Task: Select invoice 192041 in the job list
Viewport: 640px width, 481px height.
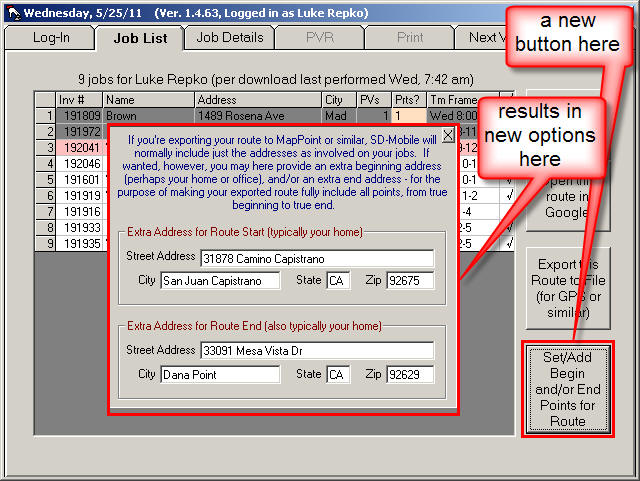Action: point(78,147)
